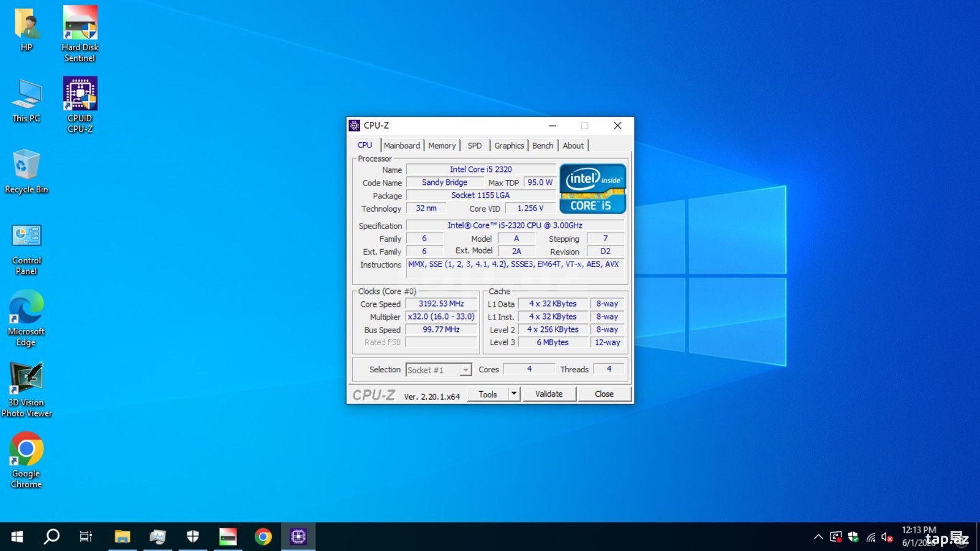This screenshot has height=551, width=980.
Task: Select Microsoft Edge desktop shortcut
Action: 26,318
